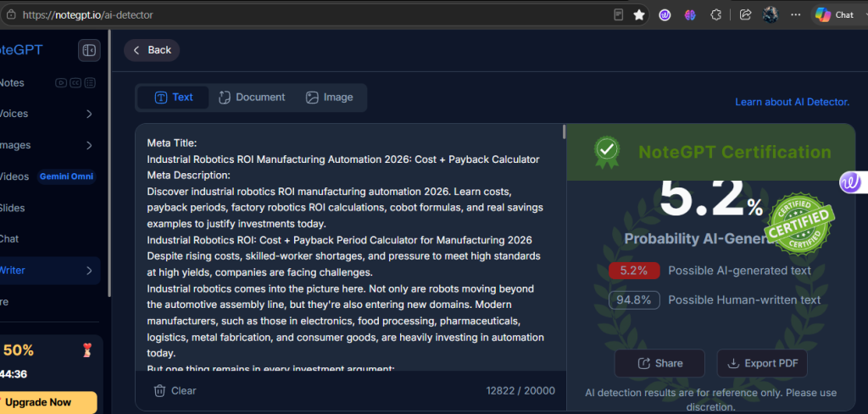Open the colorful brain extension icon

[690, 15]
